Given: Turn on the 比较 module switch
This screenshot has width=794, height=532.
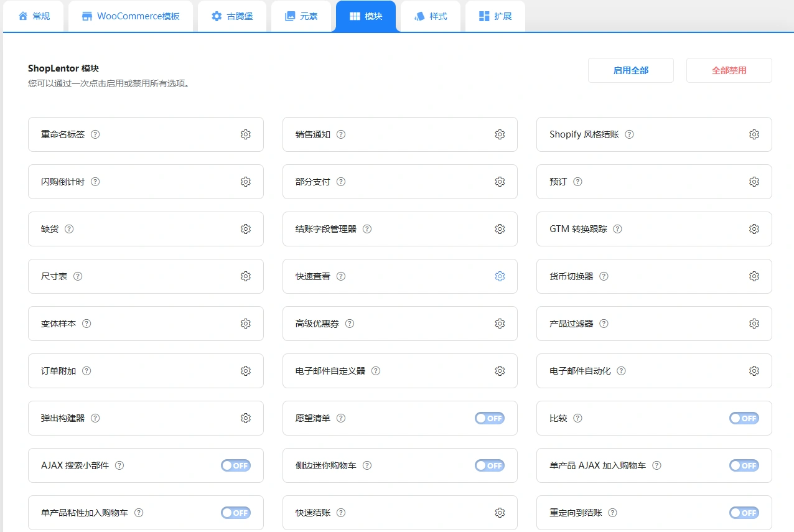Looking at the screenshot, I should pos(744,418).
